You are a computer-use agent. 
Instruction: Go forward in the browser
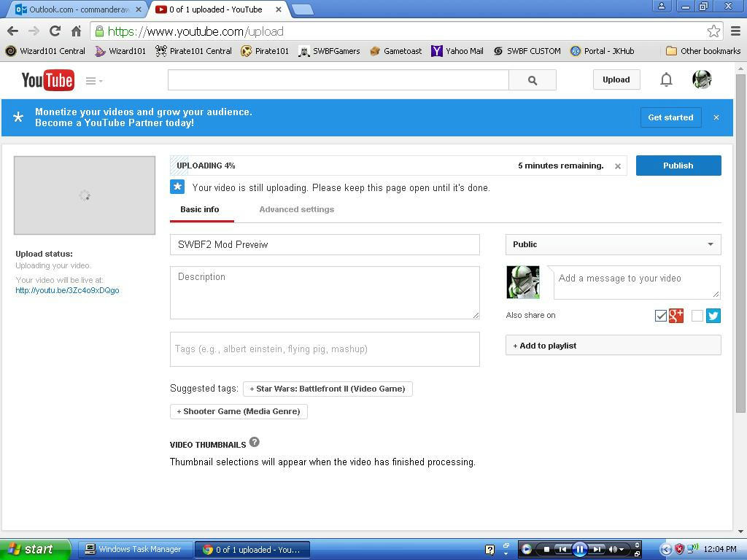(34, 31)
